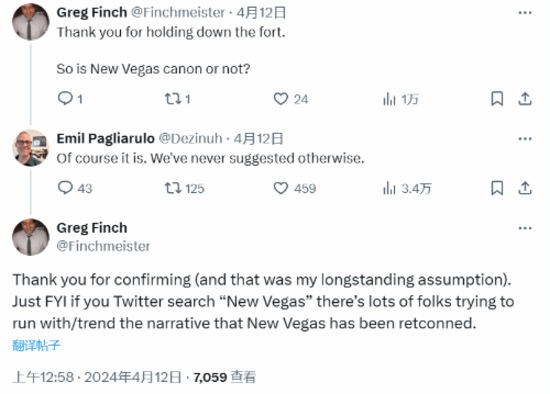Click the 翻译帖子 translate post link
550x394 pixels.
36,345
